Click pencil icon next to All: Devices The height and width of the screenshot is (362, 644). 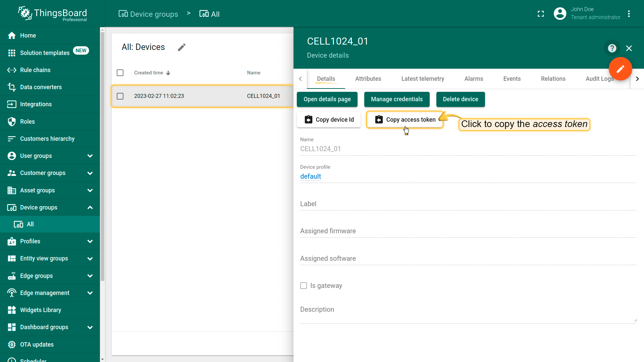point(181,47)
